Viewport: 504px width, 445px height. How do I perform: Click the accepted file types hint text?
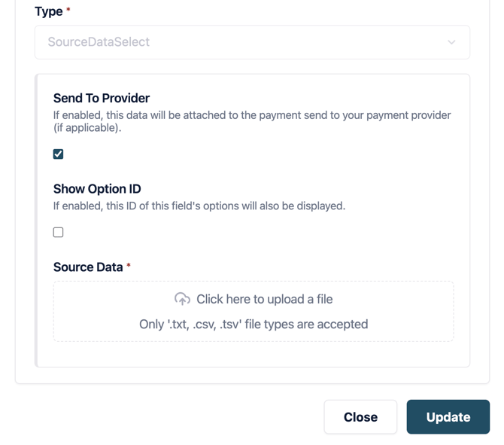(x=254, y=325)
